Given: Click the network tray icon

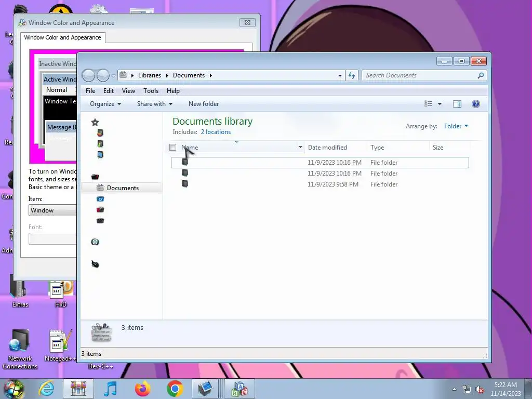Looking at the screenshot, I should tap(467, 390).
